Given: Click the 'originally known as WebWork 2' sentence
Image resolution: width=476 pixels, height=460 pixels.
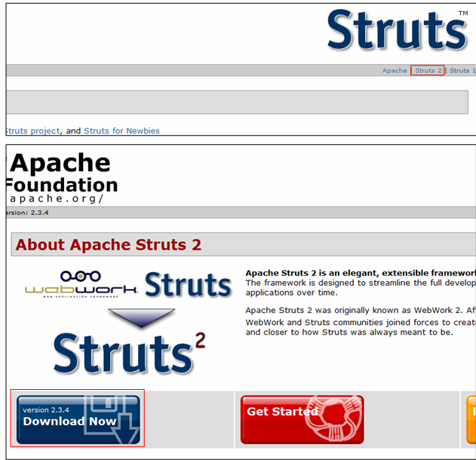Looking at the screenshot, I should pyautogui.click(x=361, y=310).
